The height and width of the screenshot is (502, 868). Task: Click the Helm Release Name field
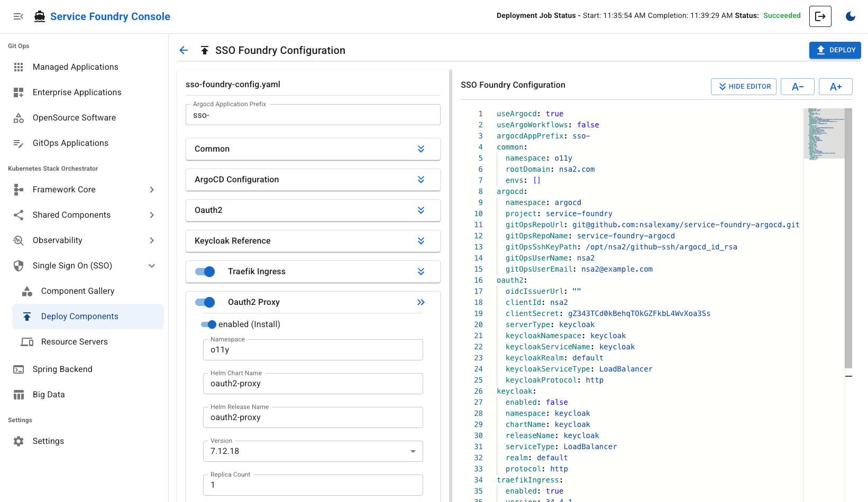tap(313, 417)
